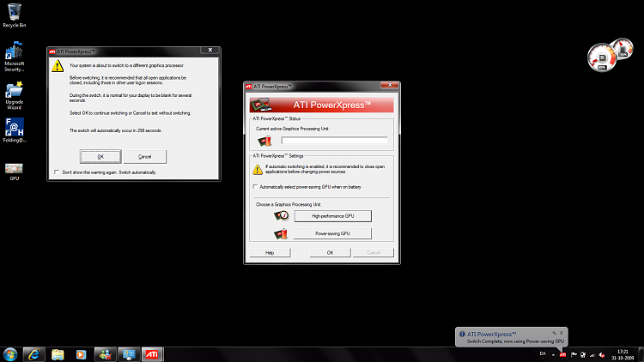This screenshot has width=644, height=362.
Task: Click Help in PowerXpress settings
Action: (x=270, y=253)
